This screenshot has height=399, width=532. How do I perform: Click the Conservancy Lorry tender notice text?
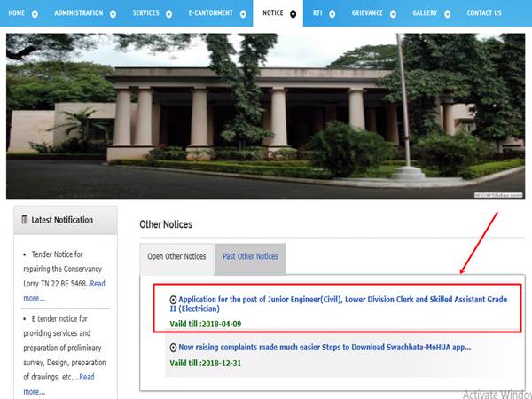[x=62, y=269]
